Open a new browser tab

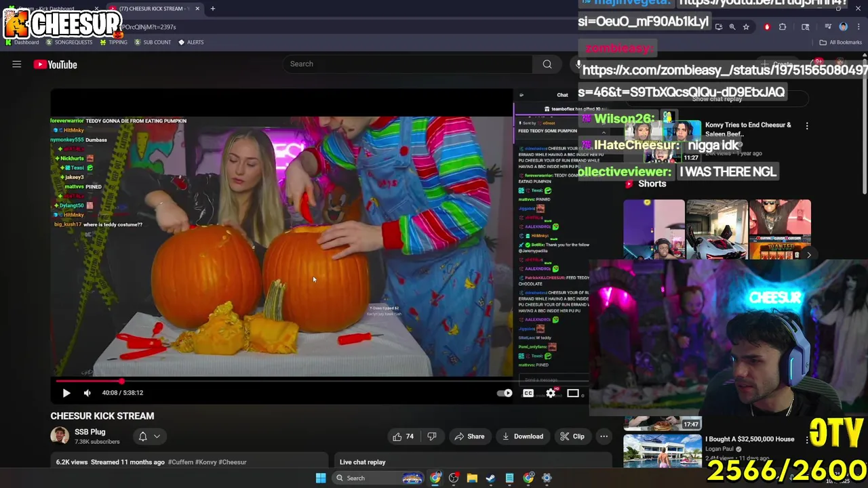[212, 9]
